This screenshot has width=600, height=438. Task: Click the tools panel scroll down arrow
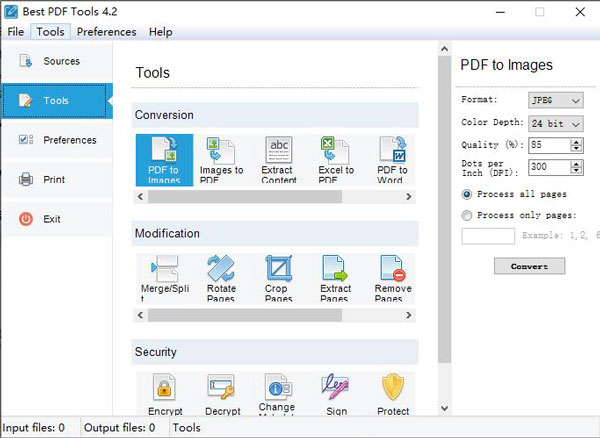(x=444, y=408)
